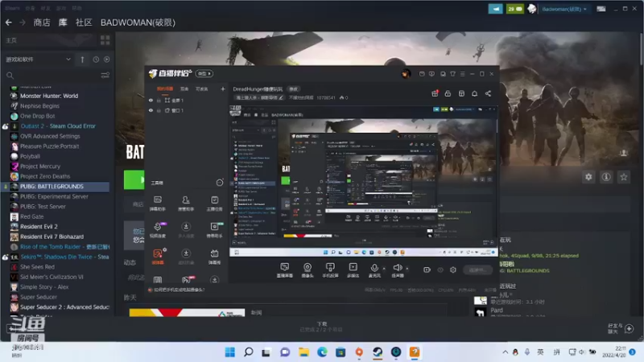
Task: Add a phone screen-cast source
Action: 330,270
